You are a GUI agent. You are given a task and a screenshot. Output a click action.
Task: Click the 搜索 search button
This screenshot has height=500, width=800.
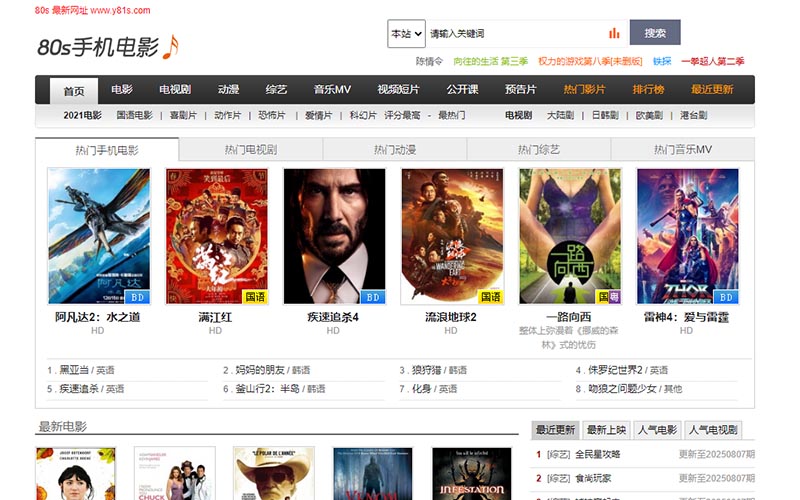pos(655,33)
